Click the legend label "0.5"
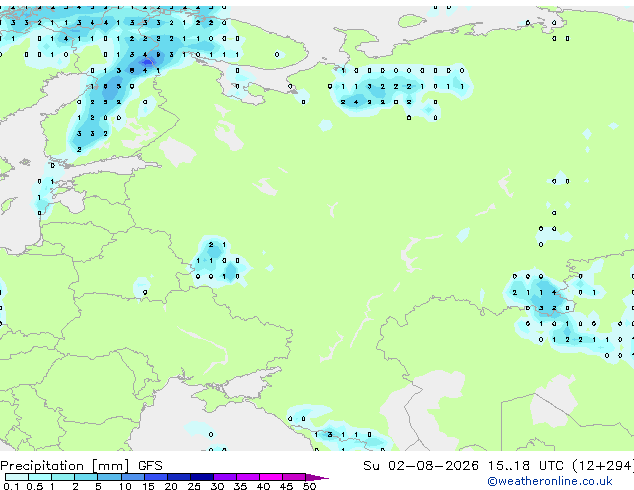This screenshot has width=634, height=490. 35,486
